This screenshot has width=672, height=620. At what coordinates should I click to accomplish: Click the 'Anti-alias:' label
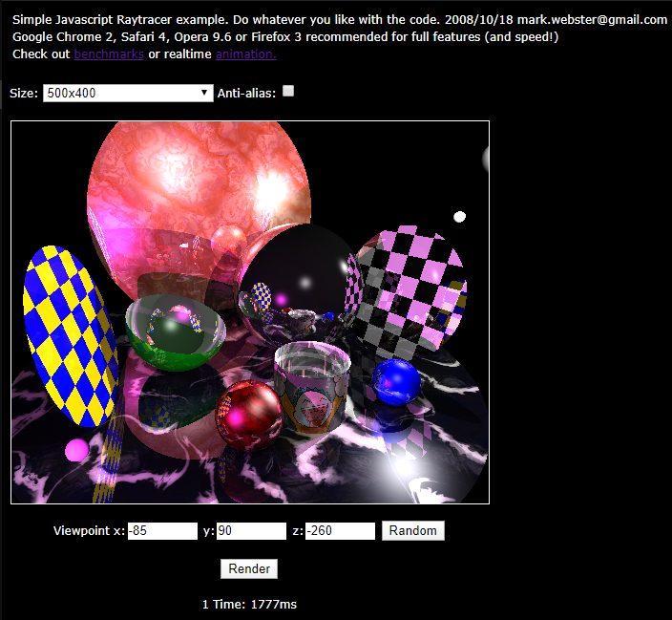(x=246, y=93)
